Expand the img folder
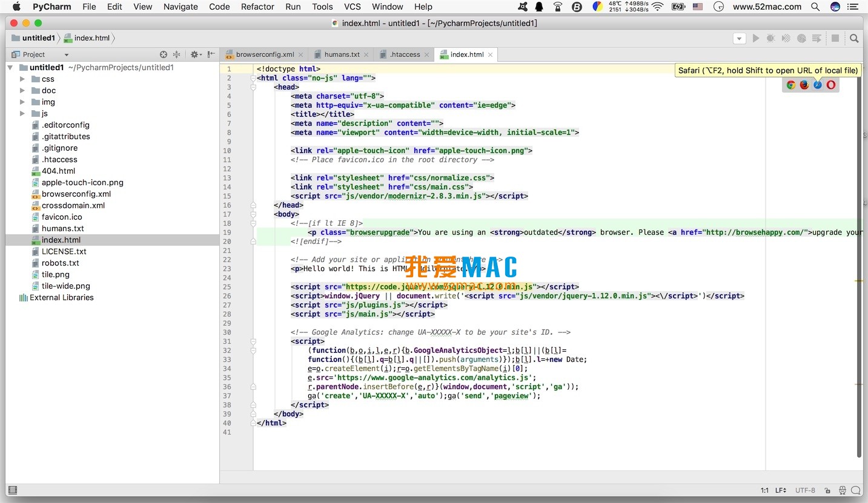868x503 pixels. click(22, 102)
